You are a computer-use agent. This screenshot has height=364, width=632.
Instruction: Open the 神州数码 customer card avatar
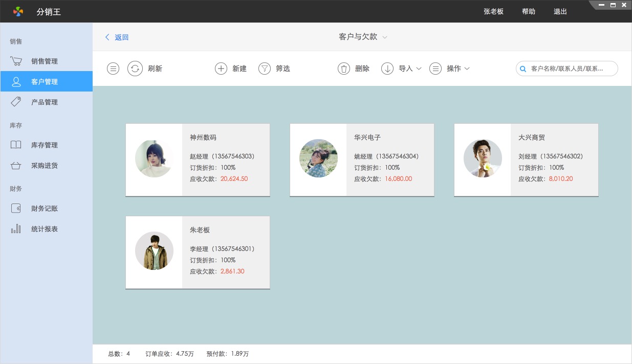[x=154, y=159]
